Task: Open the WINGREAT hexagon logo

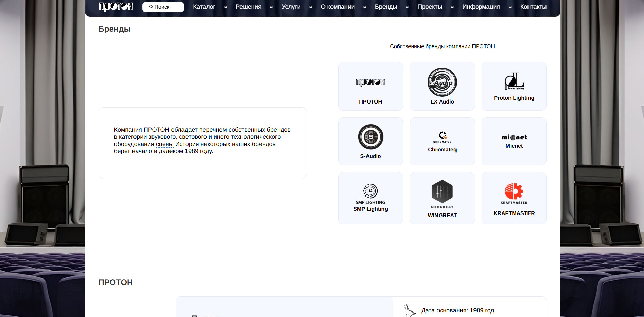Action: coord(442,194)
